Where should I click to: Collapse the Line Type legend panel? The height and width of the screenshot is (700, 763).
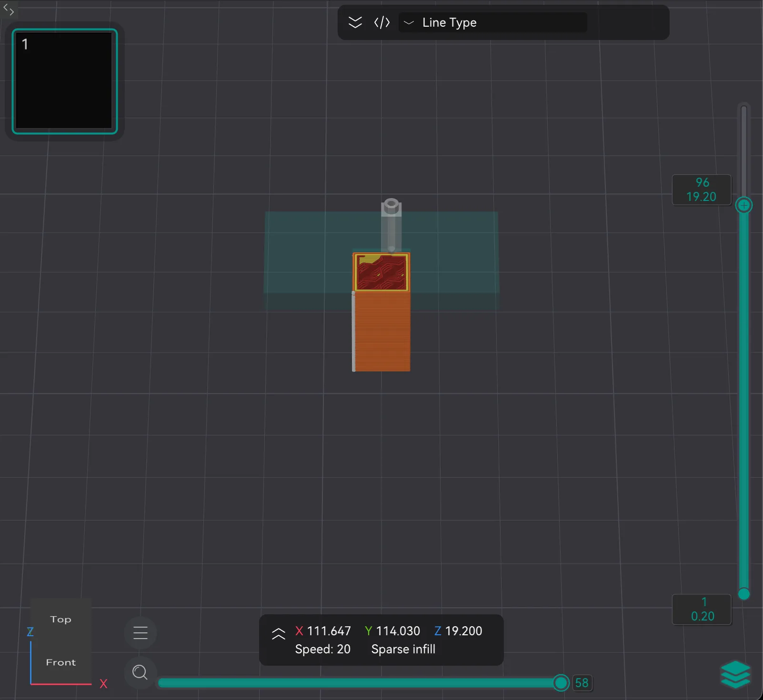[355, 22]
